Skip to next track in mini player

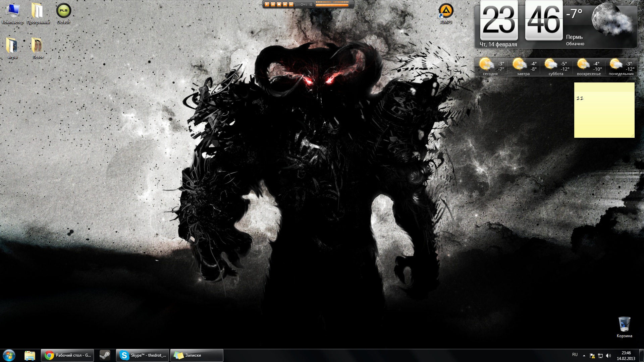pos(291,4)
